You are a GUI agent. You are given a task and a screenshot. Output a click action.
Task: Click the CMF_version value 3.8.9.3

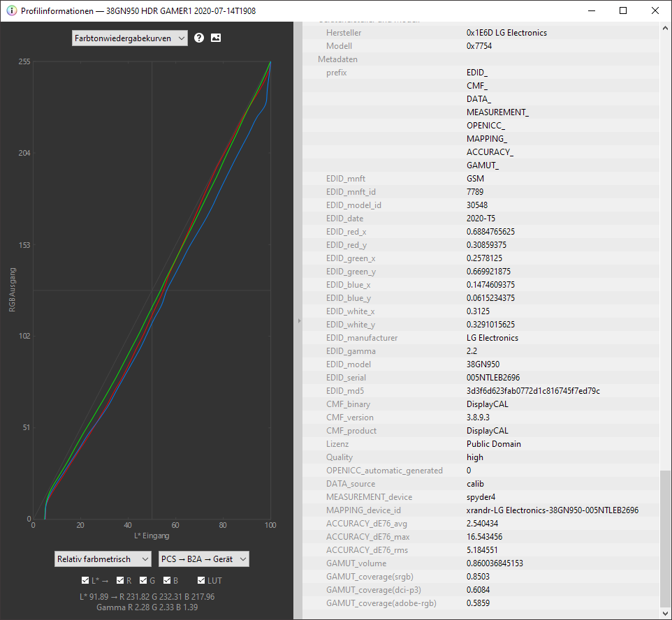(x=478, y=418)
